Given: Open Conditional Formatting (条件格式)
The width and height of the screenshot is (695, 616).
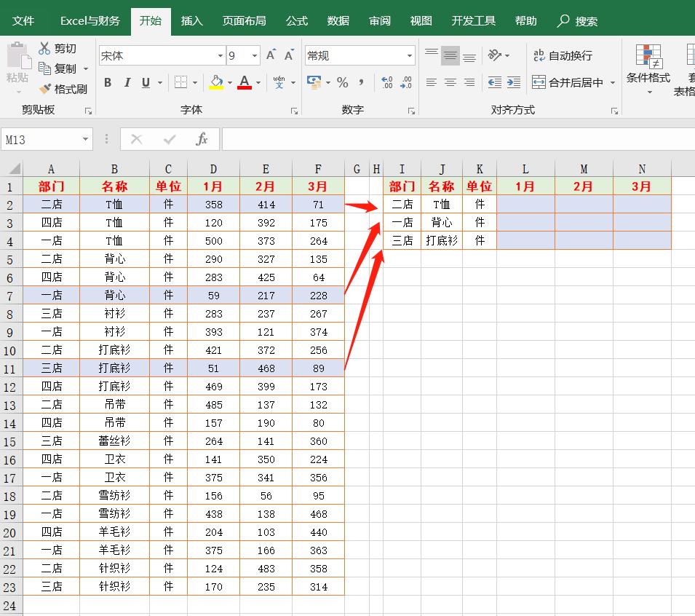Looking at the screenshot, I should pos(648,68).
